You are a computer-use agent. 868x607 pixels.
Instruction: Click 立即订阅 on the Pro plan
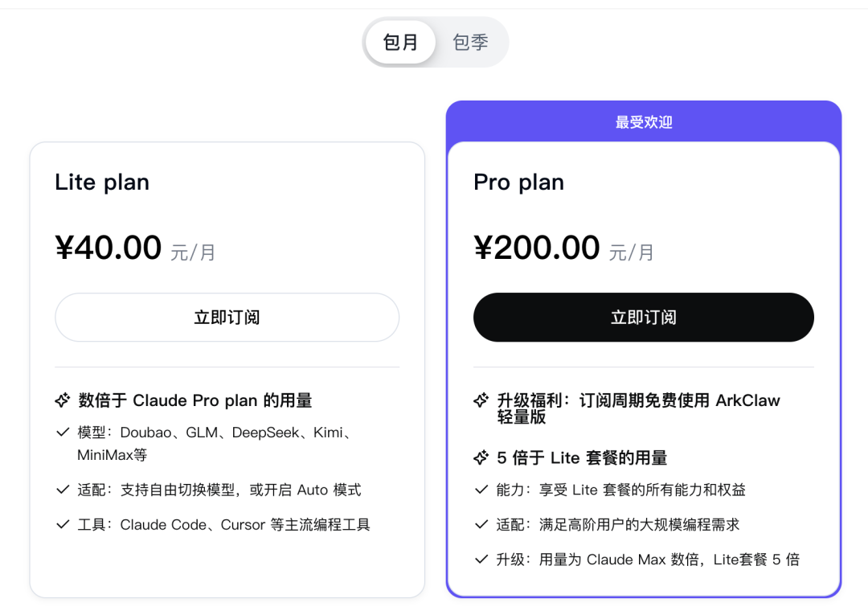point(643,317)
